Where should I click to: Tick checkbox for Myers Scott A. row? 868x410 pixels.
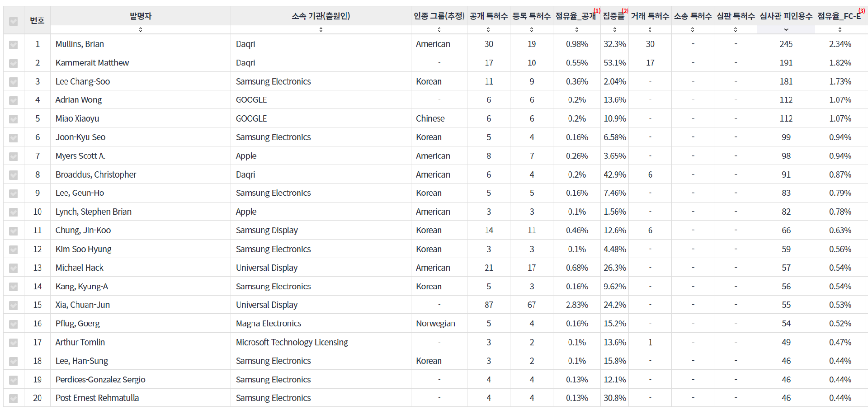pyautogui.click(x=14, y=156)
